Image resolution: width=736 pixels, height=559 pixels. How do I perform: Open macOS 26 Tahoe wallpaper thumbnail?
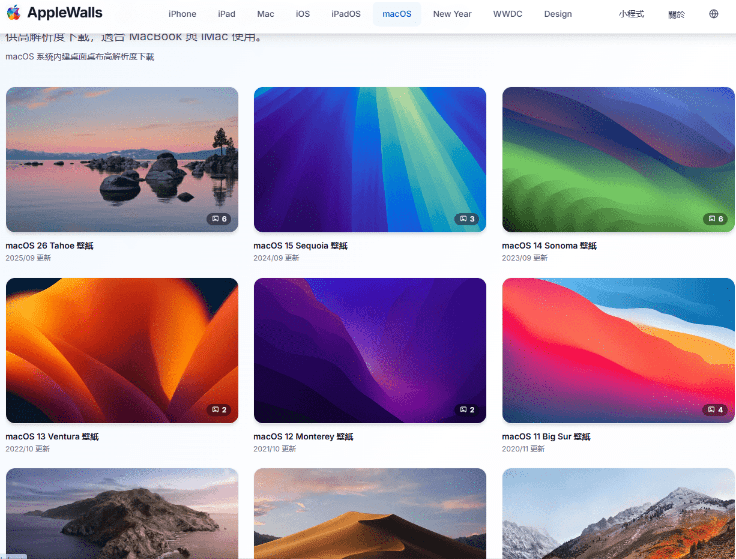[x=122, y=160]
